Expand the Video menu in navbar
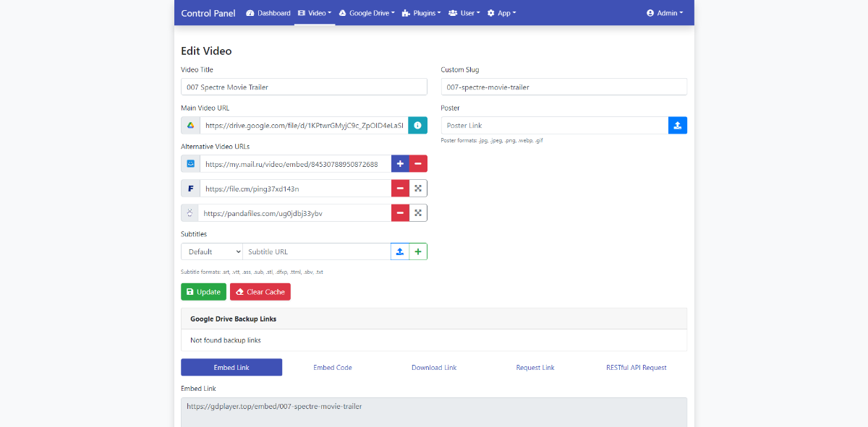Viewport: 868px width, 427px height. 315,13
